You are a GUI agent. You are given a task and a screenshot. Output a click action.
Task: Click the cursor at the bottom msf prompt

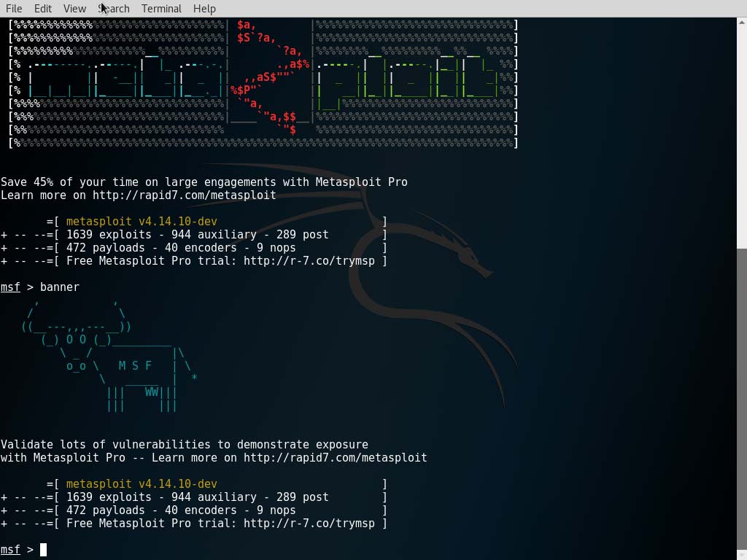pyautogui.click(x=43, y=550)
